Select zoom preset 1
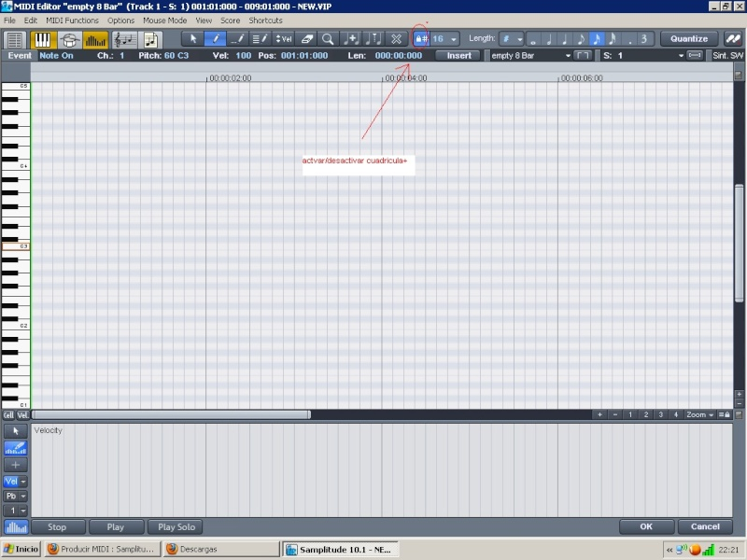This screenshot has width=747, height=560. coord(630,414)
